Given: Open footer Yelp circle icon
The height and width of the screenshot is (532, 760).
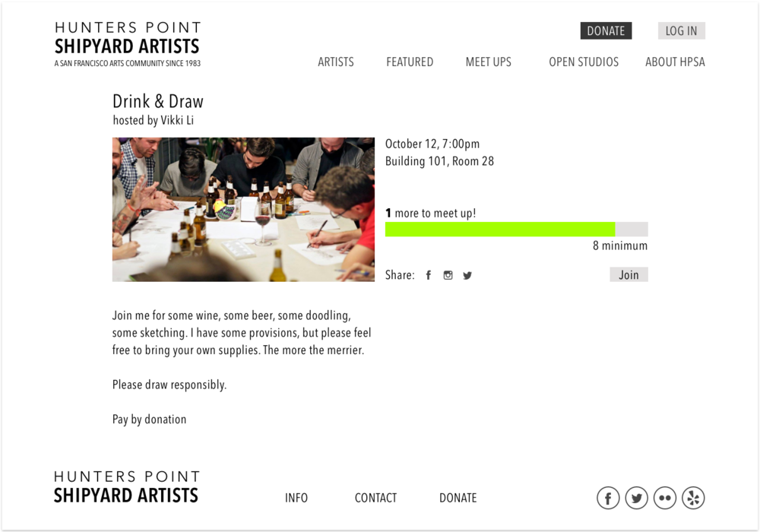Looking at the screenshot, I should [693, 498].
